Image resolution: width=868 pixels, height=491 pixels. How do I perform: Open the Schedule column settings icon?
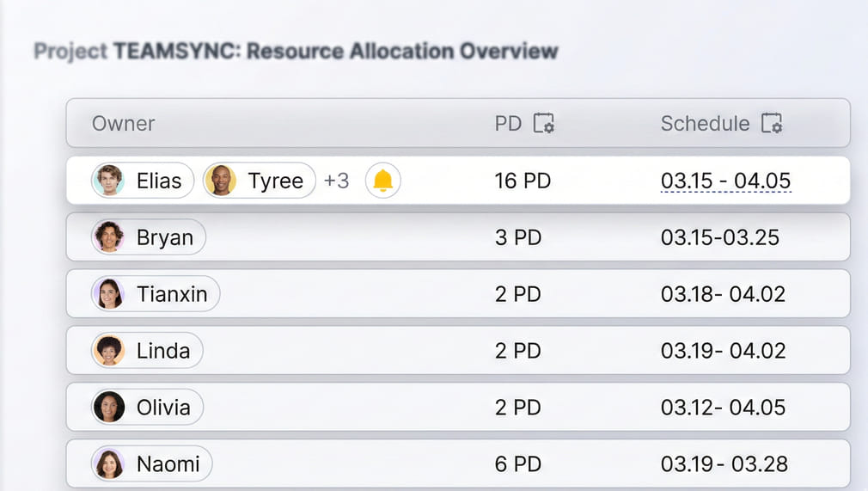pos(772,124)
